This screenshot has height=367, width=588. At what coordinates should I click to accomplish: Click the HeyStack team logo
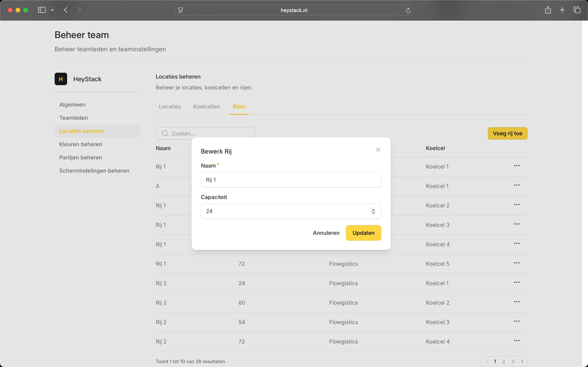(61, 79)
